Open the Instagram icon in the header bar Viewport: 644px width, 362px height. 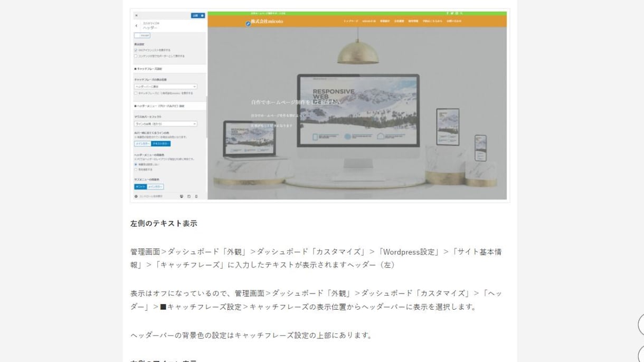[457, 13]
